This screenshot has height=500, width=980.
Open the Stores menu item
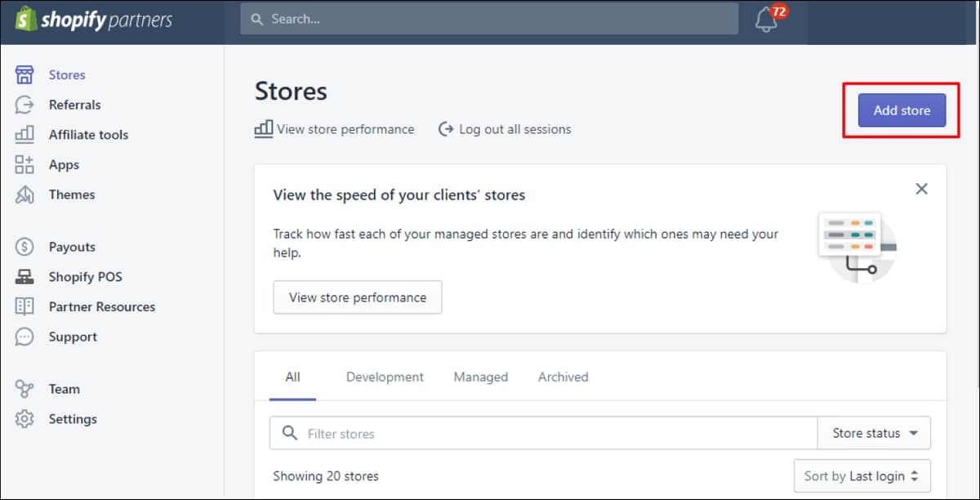(x=67, y=75)
